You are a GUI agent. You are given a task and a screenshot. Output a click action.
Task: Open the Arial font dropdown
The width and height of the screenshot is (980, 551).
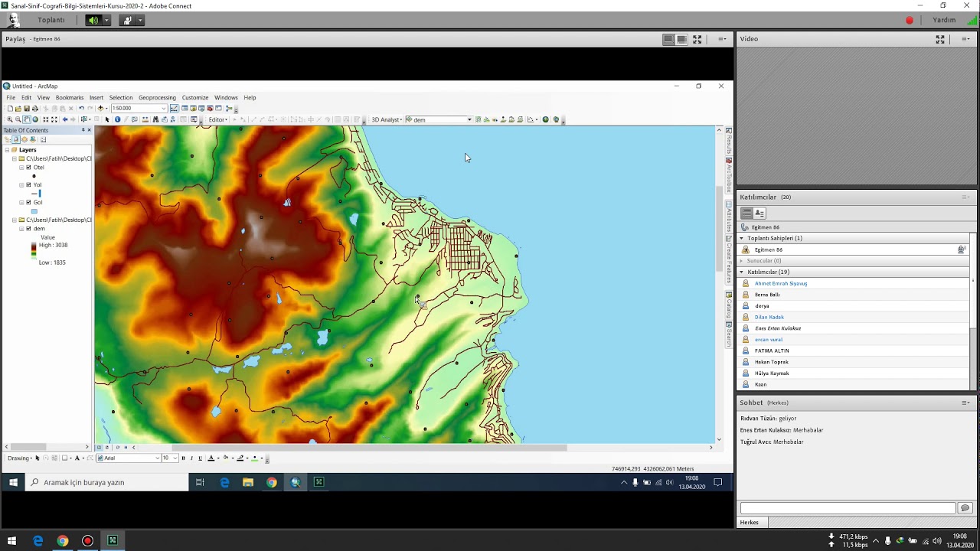coord(157,458)
